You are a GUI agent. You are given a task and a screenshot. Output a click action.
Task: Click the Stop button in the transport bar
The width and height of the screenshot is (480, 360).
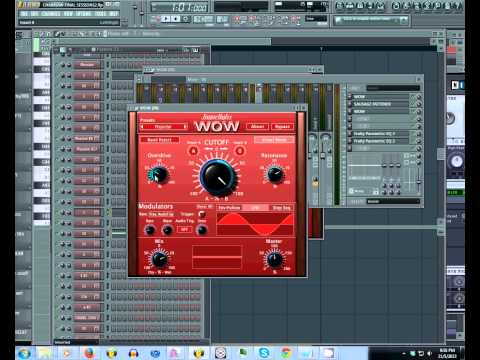pyautogui.click(x=176, y=19)
